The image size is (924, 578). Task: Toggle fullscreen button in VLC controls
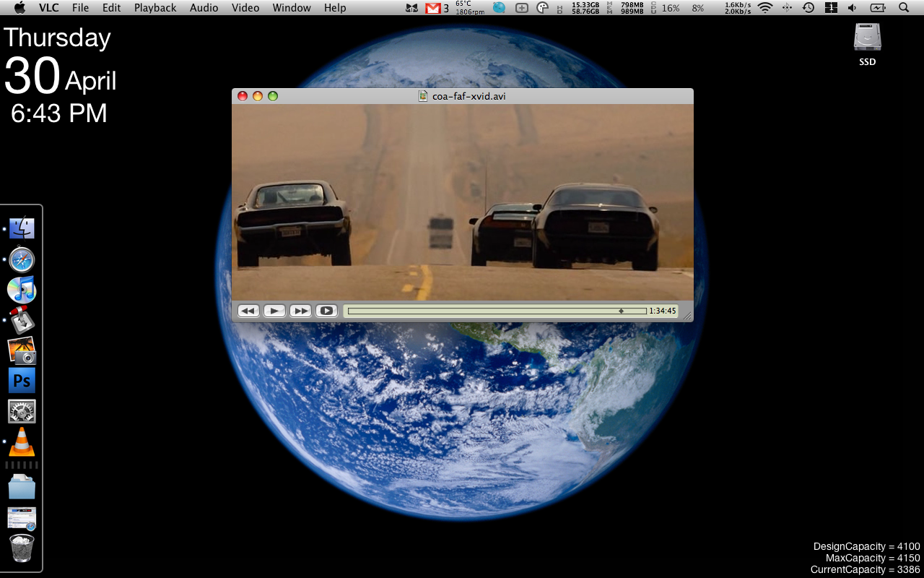tap(326, 311)
